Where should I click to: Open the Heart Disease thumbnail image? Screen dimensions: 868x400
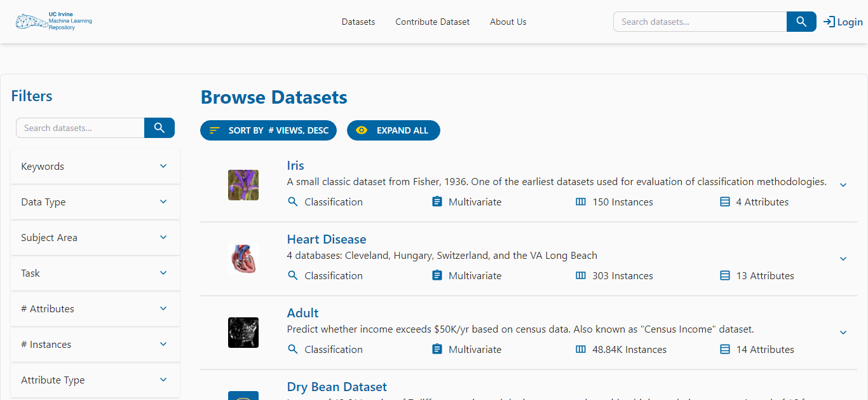coord(243,259)
